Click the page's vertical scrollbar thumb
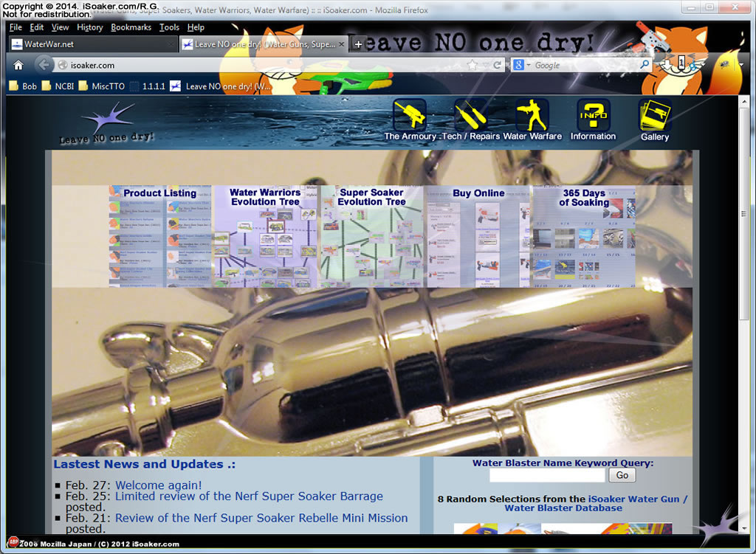 click(x=744, y=213)
